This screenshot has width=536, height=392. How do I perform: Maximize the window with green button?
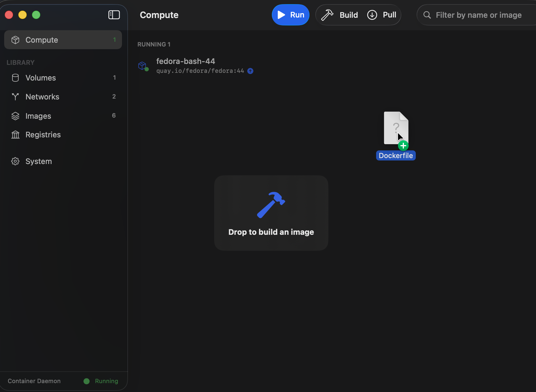pyautogui.click(x=36, y=15)
